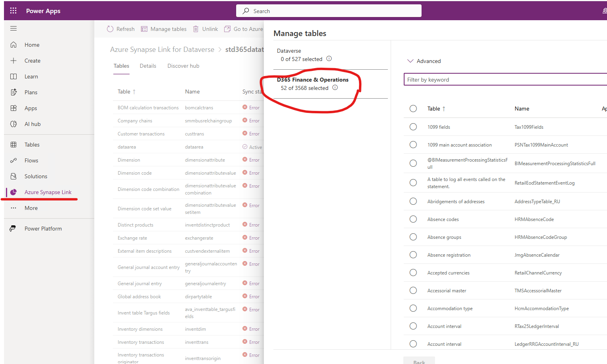Select the Absence groups row circle
The width and height of the screenshot is (607, 364).
(413, 237)
